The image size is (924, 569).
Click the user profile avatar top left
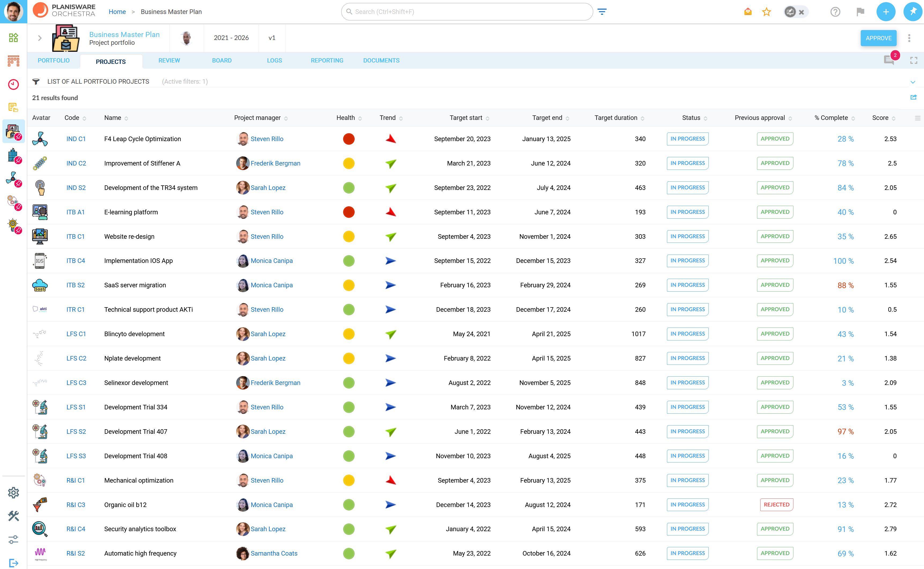click(13, 12)
